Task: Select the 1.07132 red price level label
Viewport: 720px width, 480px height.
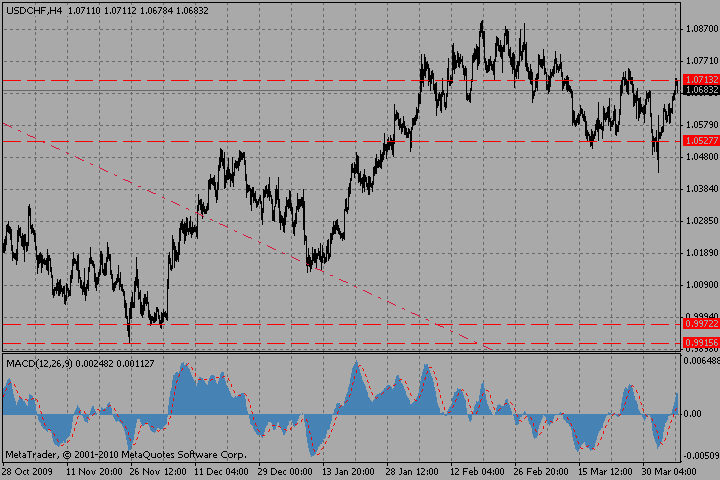Action: (701, 80)
